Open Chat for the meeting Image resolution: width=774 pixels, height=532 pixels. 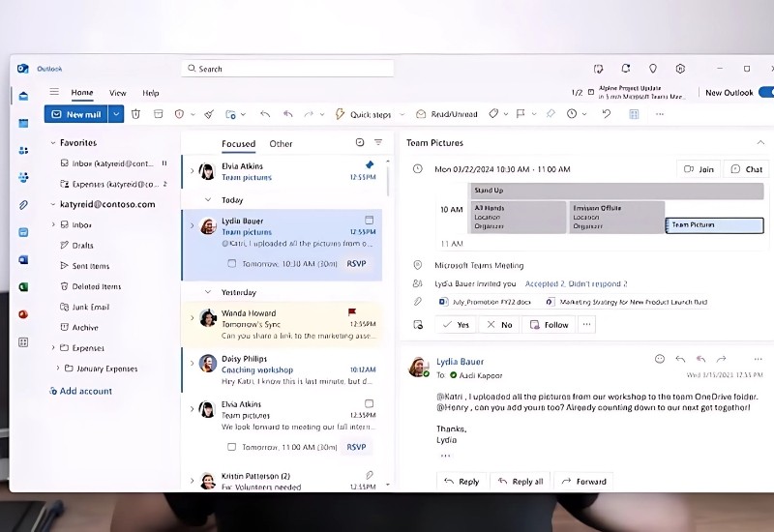pos(746,169)
